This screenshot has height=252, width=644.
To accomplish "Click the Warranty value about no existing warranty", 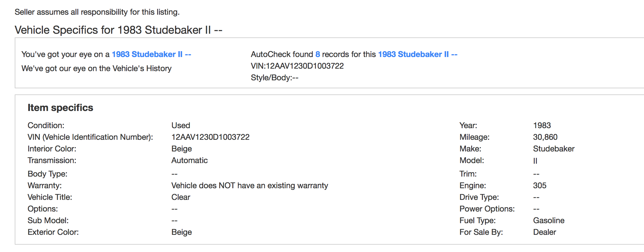I will [x=250, y=185].
